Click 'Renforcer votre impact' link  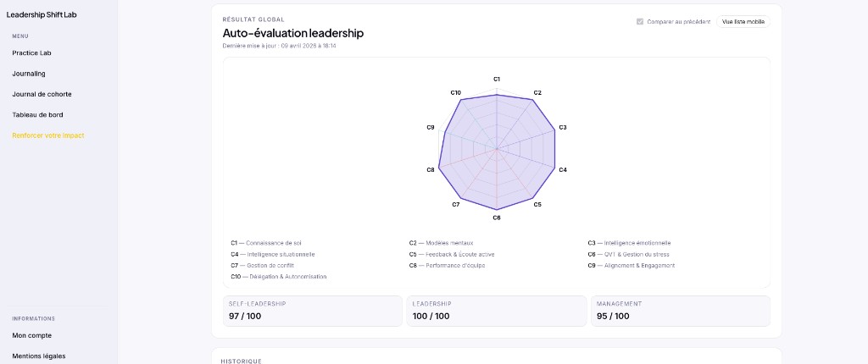[48, 135]
